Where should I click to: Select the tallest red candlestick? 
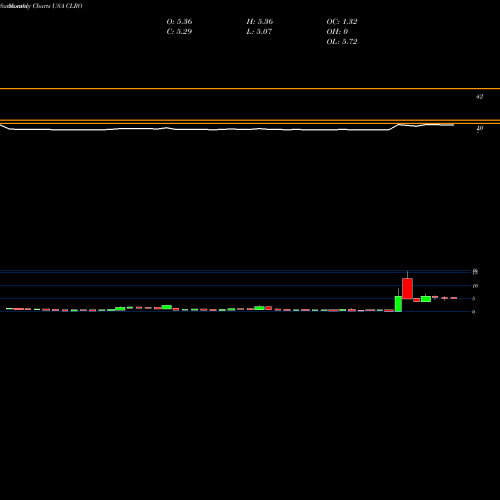[x=407, y=289]
